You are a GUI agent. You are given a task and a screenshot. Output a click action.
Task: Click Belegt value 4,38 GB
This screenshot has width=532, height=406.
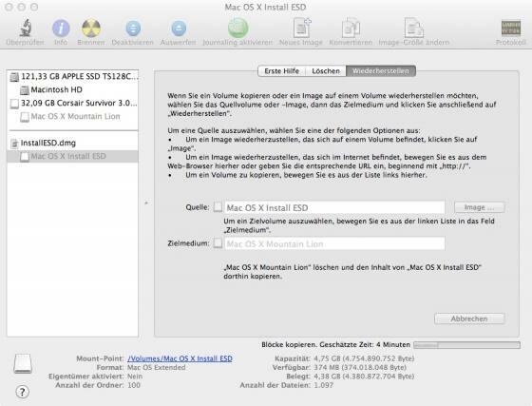tap(364, 377)
